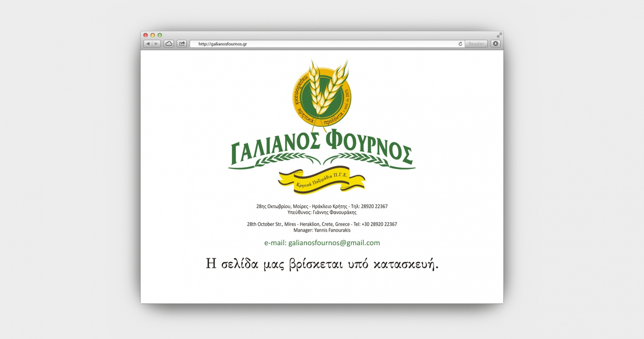
Task: Toggle fullscreen with the corner arrows icon
Action: [499, 35]
